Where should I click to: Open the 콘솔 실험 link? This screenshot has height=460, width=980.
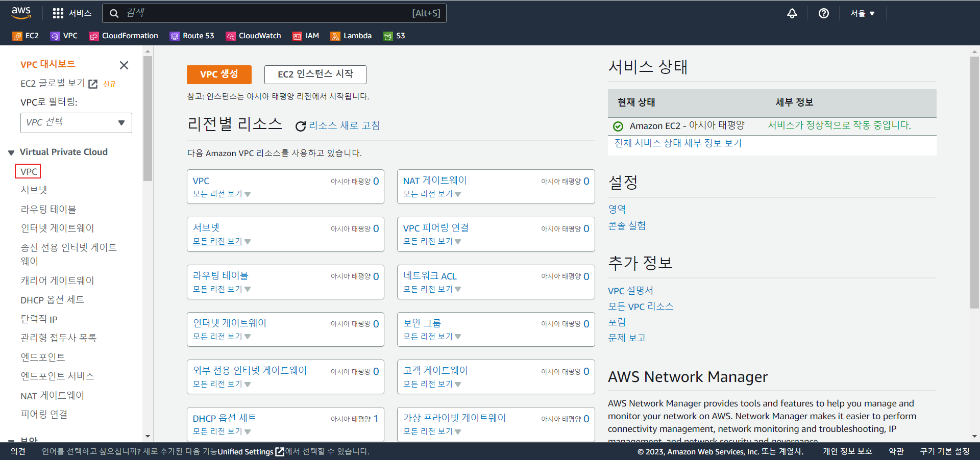pos(627,225)
